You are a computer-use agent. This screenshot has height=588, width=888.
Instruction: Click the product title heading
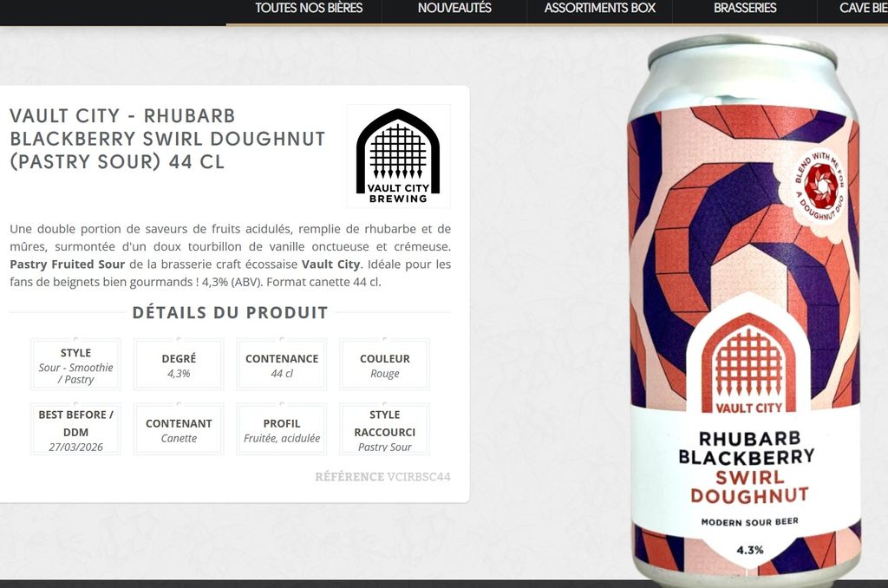pos(167,139)
